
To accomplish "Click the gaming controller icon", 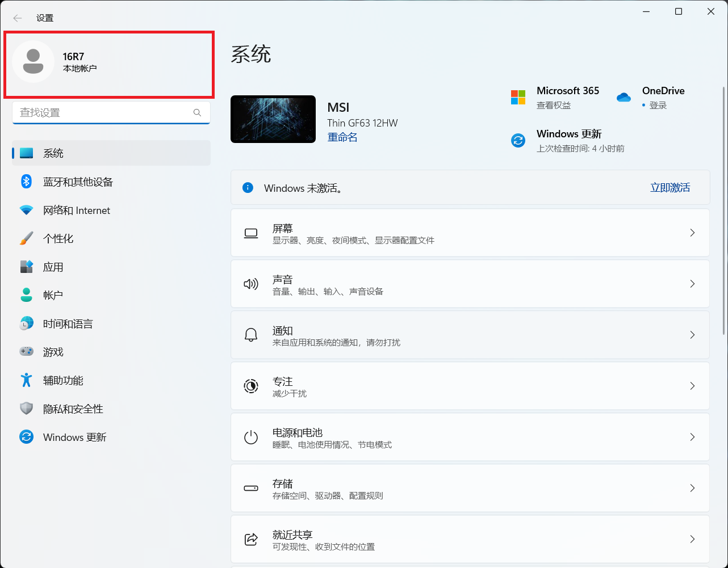I will [26, 352].
